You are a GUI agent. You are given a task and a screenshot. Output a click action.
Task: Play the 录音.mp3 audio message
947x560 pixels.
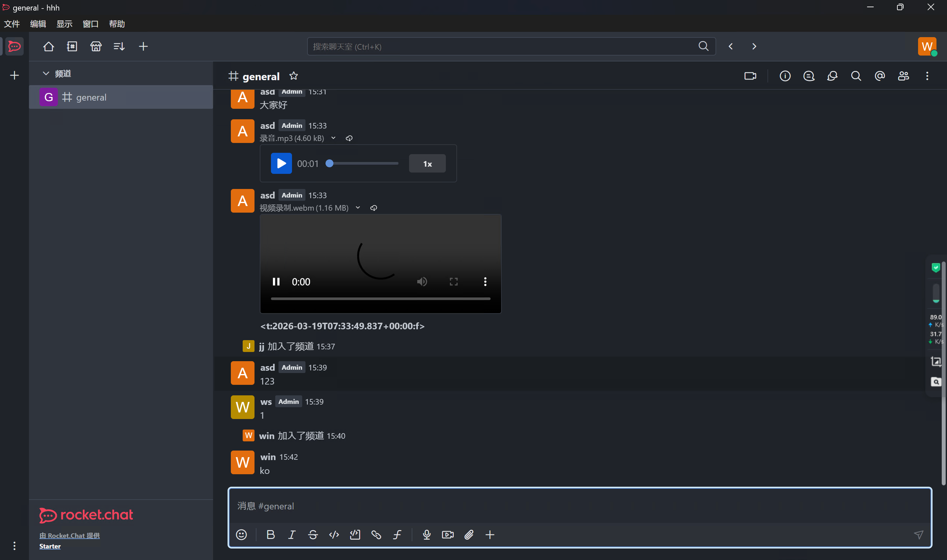tap(281, 163)
